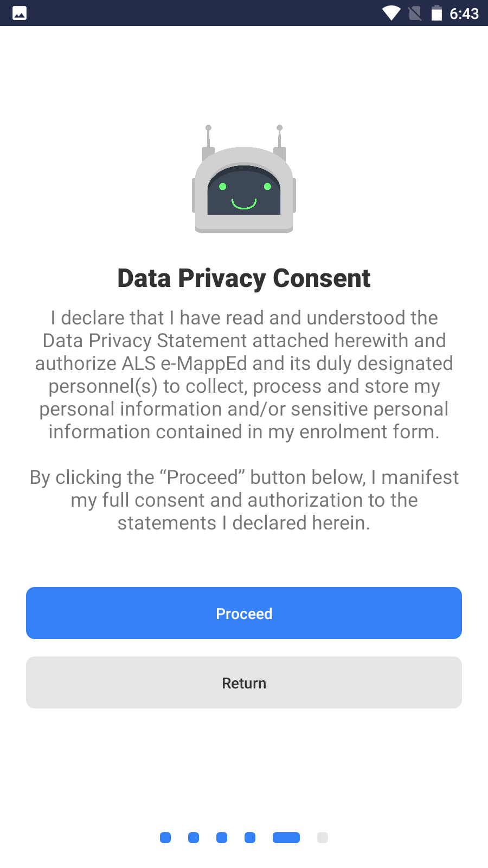488x868 pixels.
Task: Tap the no-SIM card icon
Action: coord(415,13)
